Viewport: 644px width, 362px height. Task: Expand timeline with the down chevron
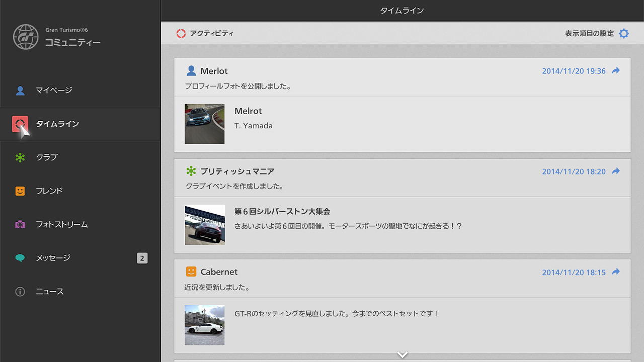click(402, 354)
